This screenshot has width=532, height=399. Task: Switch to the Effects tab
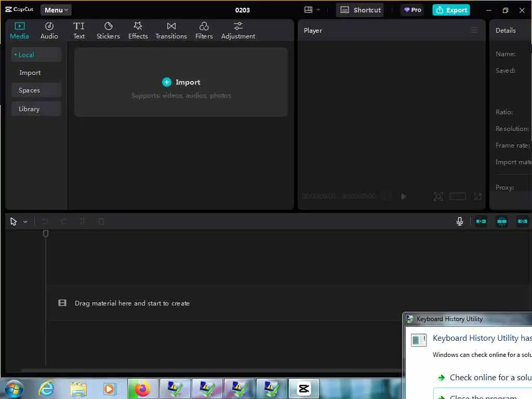(x=138, y=31)
